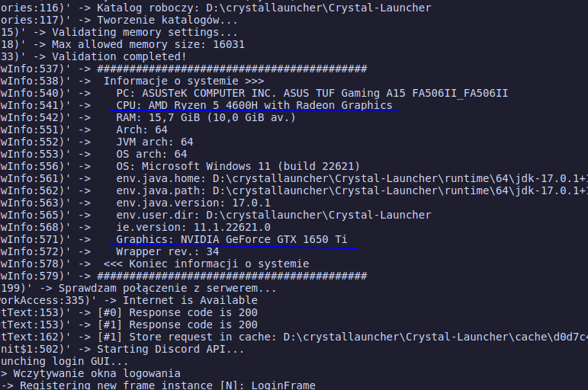
Task: Click the ie.version: 11.1.22621.0 text
Action: (x=193, y=228)
